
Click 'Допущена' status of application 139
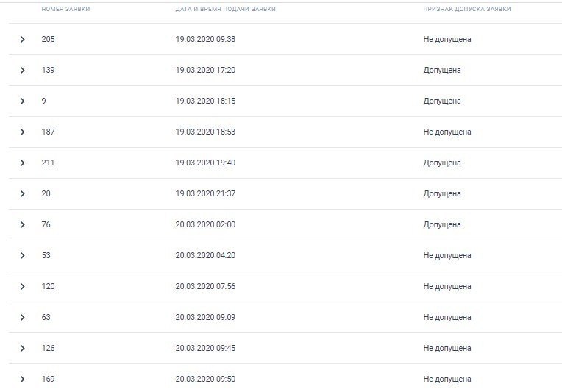(x=442, y=70)
